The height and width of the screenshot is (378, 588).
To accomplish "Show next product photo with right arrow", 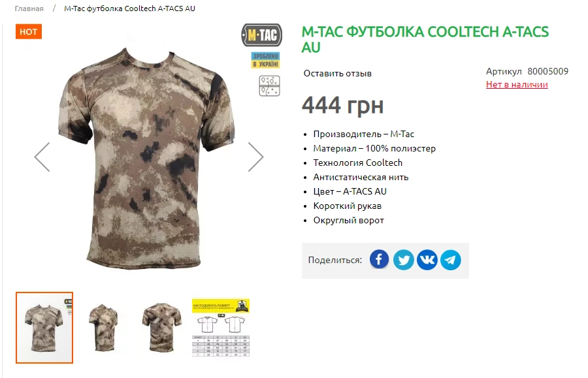I will [x=255, y=157].
